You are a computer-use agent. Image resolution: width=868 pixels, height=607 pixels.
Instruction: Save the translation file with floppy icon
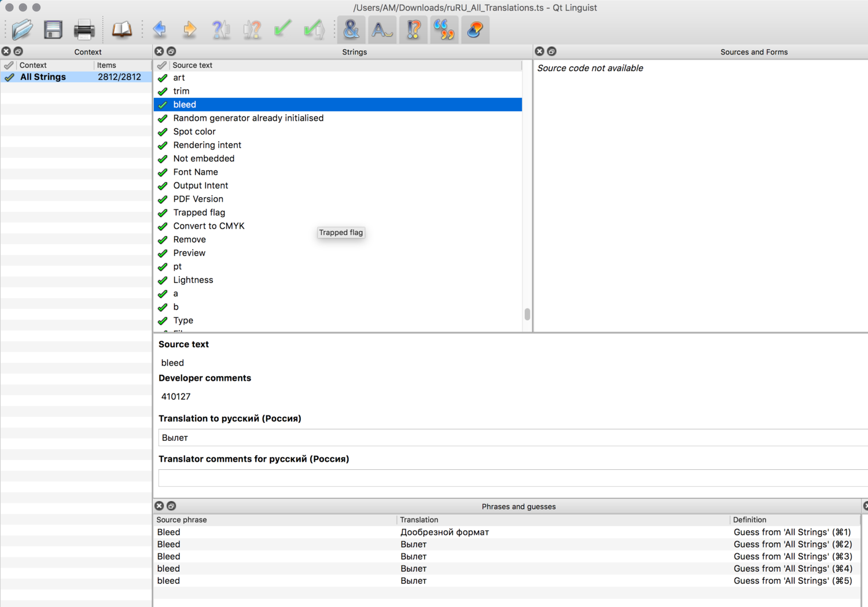point(53,29)
